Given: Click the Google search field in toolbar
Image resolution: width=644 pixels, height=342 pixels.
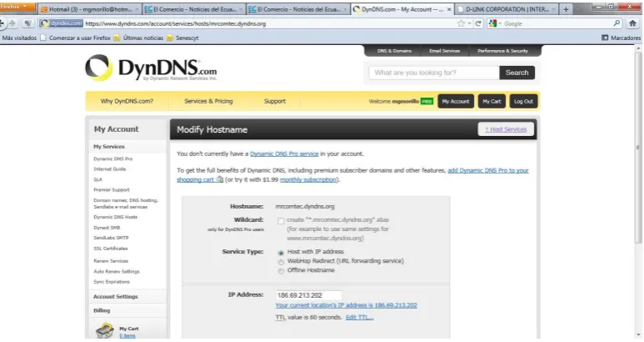Looking at the screenshot, I should pyautogui.click(x=557, y=23).
